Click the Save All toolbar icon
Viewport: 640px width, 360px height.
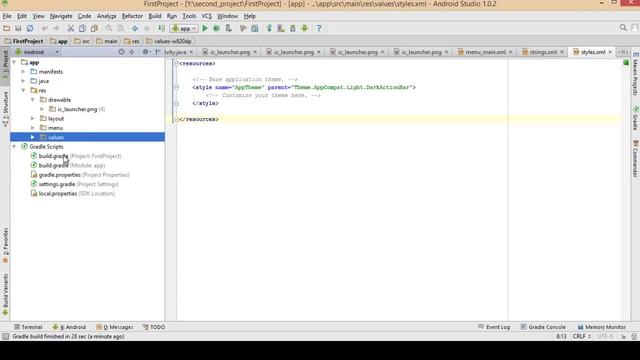coord(18,28)
